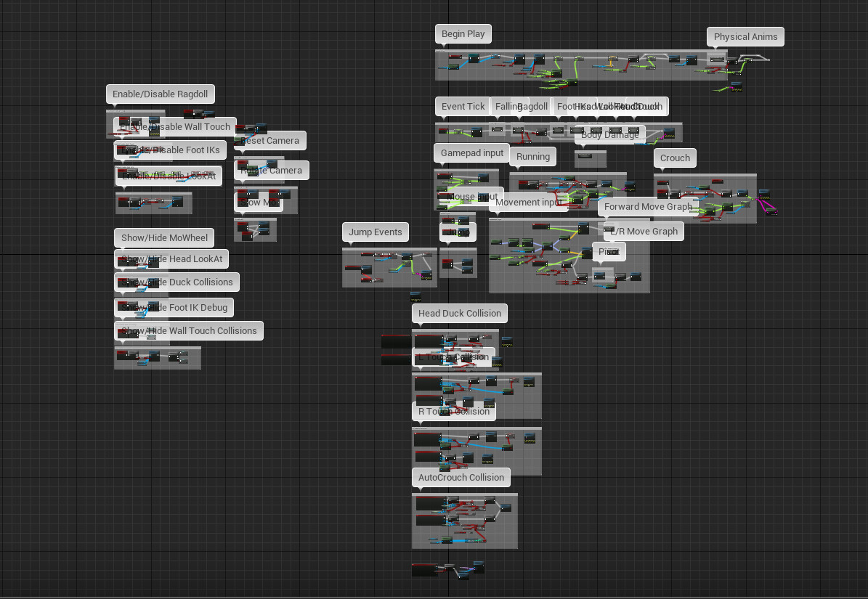The height and width of the screenshot is (599, 868).
Task: Click the red event node under Event Tick
Action: 443,131
